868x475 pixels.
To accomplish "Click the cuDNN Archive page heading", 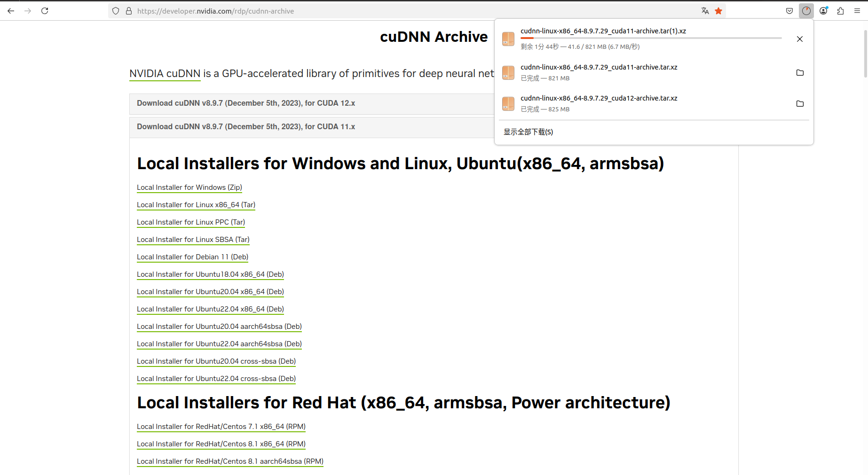I will coord(434,37).
